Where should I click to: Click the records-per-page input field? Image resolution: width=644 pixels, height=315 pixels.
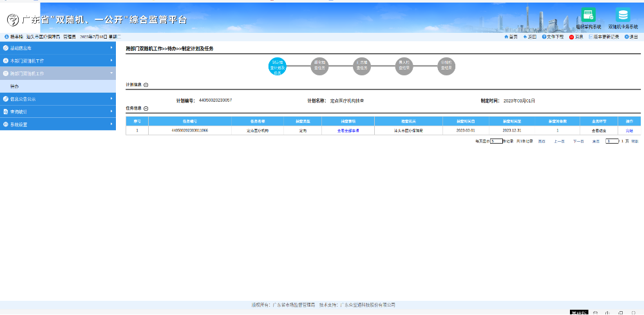495,140
